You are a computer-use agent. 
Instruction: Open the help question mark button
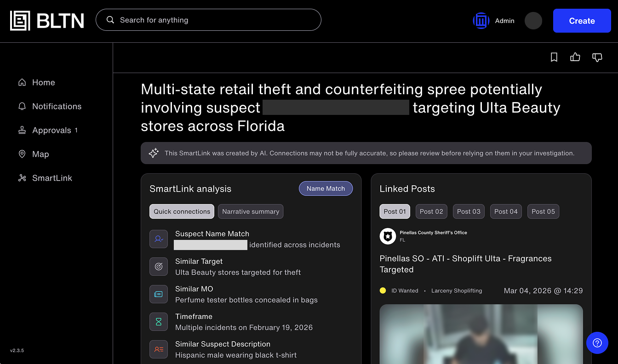(597, 342)
